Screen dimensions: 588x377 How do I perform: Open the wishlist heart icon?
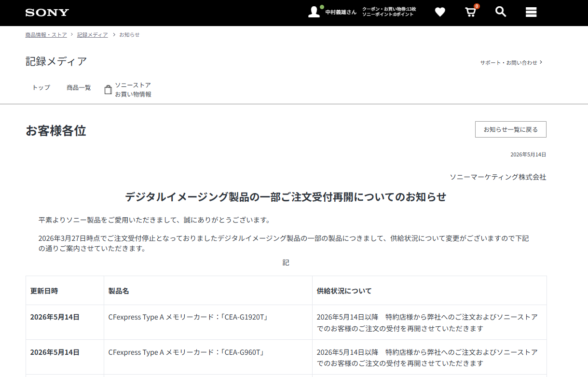tap(440, 12)
